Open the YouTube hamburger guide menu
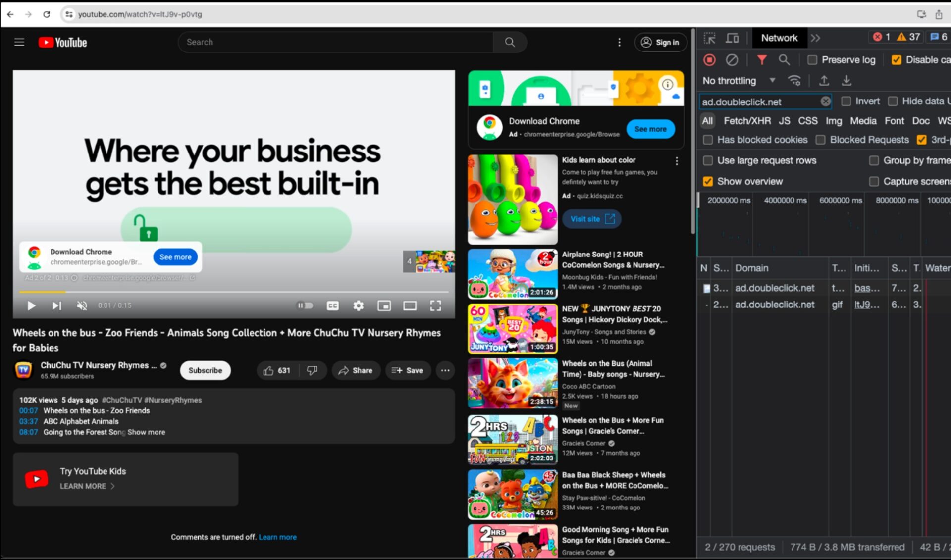 point(19,42)
